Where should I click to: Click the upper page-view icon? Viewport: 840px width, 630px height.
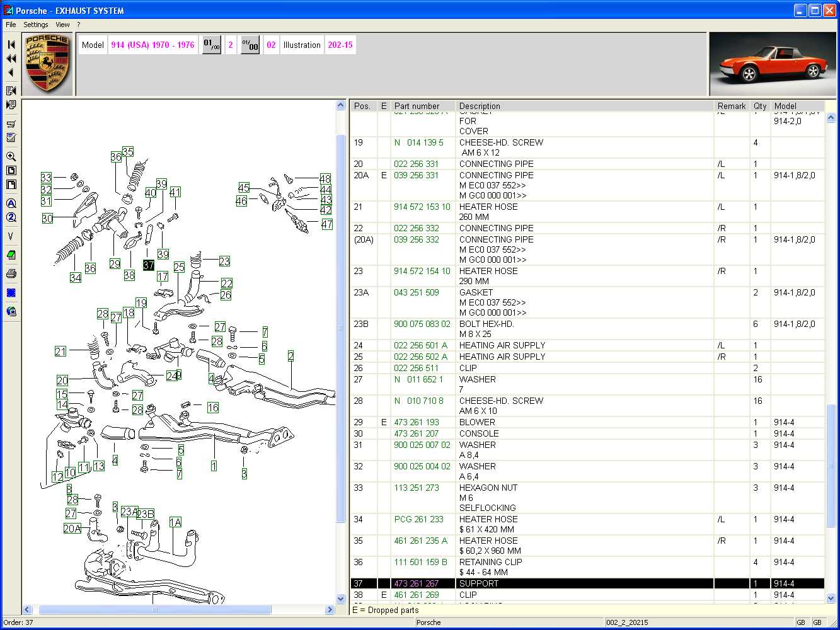point(11,171)
